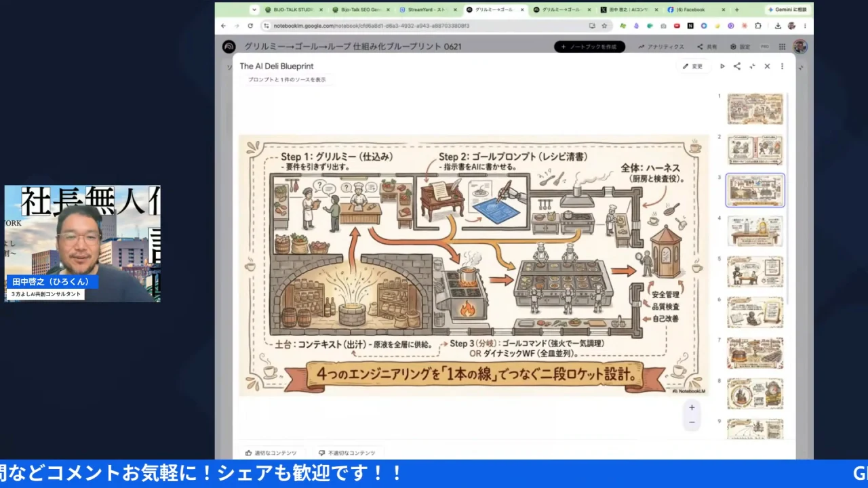
Task: Click the NotebookLM logo icon
Action: tap(229, 47)
